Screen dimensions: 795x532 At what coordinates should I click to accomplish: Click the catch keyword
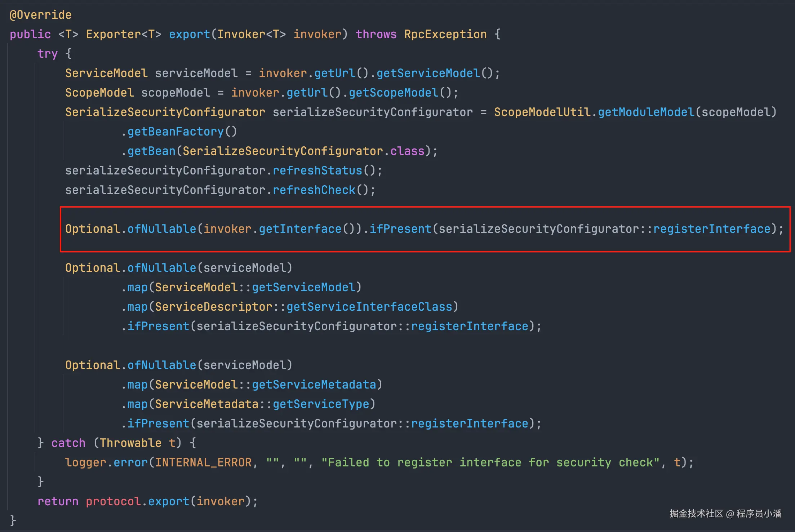[68, 443]
